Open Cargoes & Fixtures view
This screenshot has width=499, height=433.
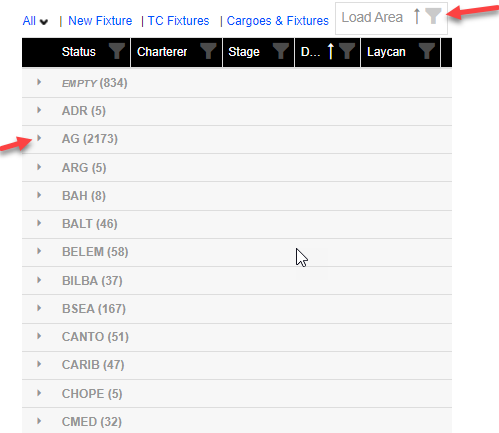tap(278, 21)
